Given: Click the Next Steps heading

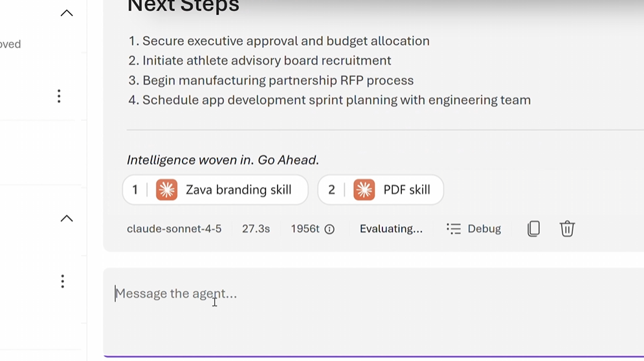Looking at the screenshot, I should (x=183, y=6).
